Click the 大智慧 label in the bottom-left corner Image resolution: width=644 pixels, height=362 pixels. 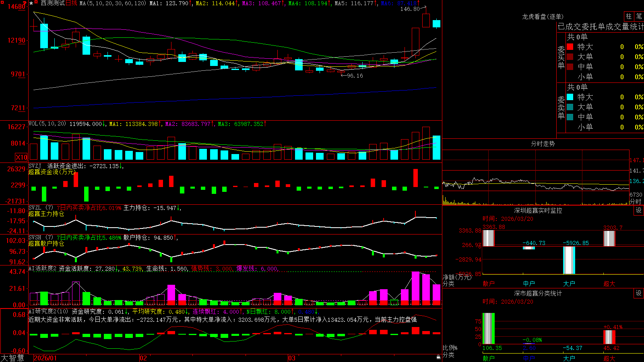point(12,358)
